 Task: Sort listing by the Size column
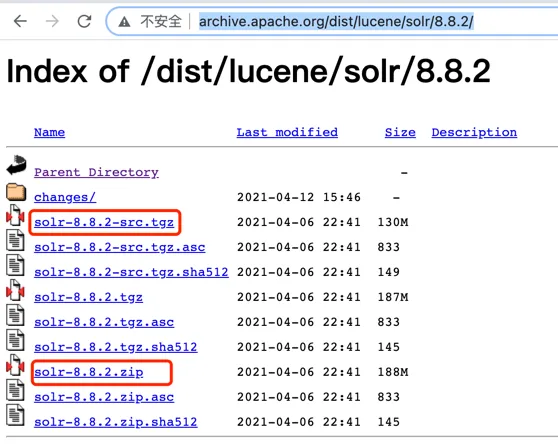pos(400,132)
